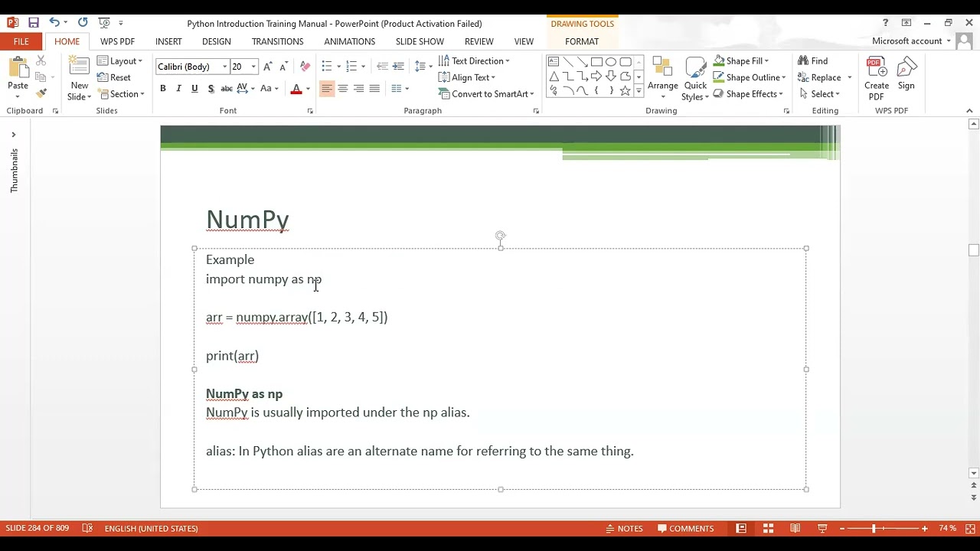Open the font name dropdown
The height and width of the screenshot is (551, 980).
(224, 67)
